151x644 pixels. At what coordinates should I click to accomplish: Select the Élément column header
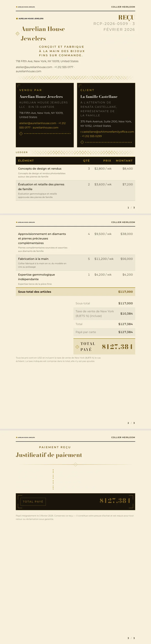click(x=26, y=161)
